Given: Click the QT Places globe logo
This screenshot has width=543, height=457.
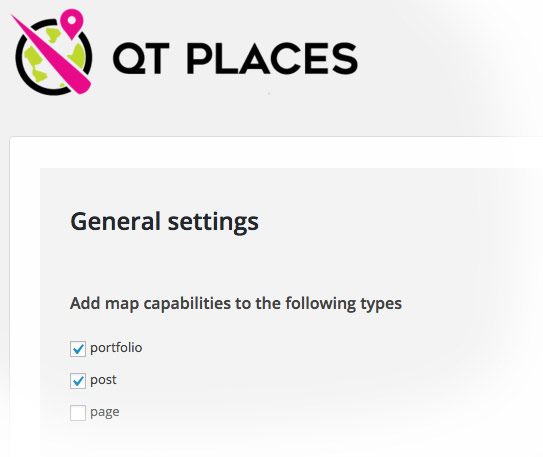Looking at the screenshot, I should tap(52, 52).
